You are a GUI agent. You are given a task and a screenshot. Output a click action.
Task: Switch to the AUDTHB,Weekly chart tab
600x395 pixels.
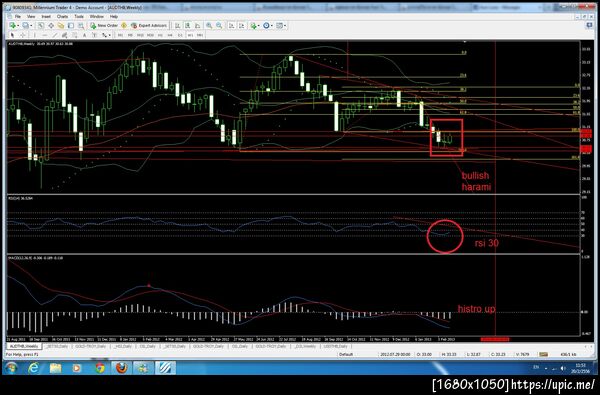pos(24,346)
